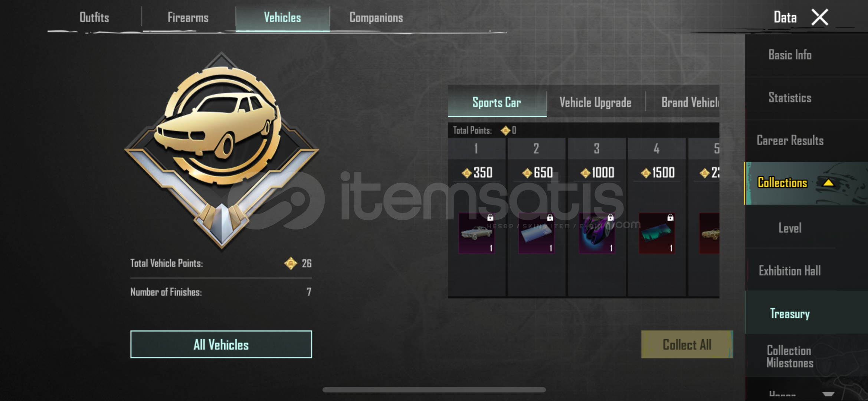Click the Total Points coin icon in rewards panel
Screen dimensions: 868x401
(505, 131)
